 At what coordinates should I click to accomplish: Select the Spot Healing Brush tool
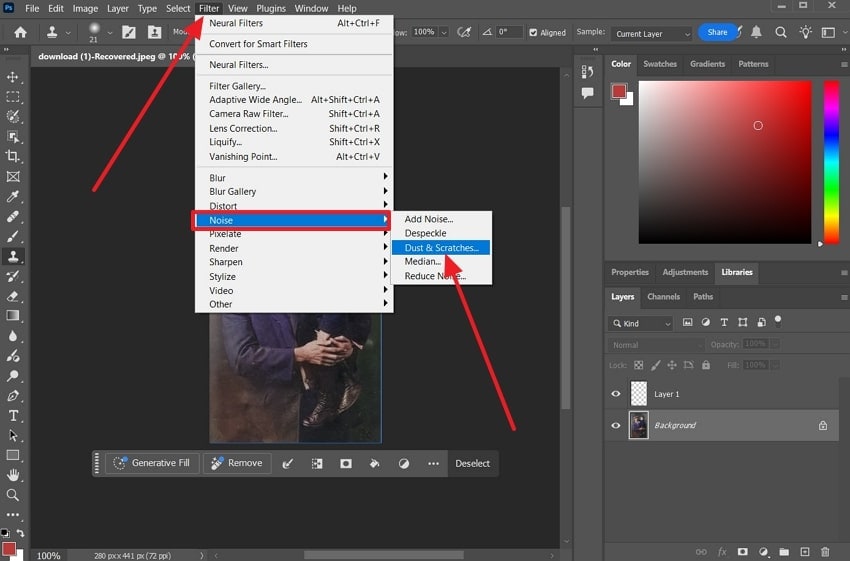pos(12,216)
